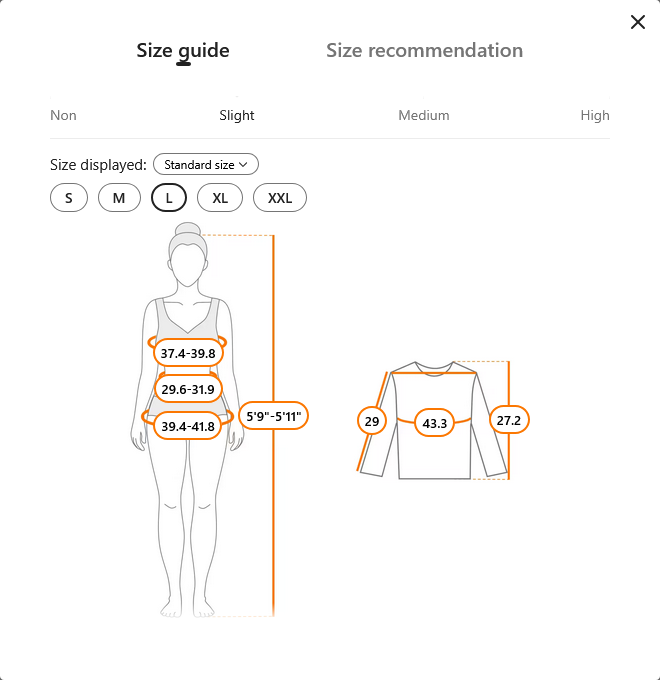This screenshot has height=680, width=660.
Task: Click the garment length 27.2 label
Action: pyautogui.click(x=509, y=421)
